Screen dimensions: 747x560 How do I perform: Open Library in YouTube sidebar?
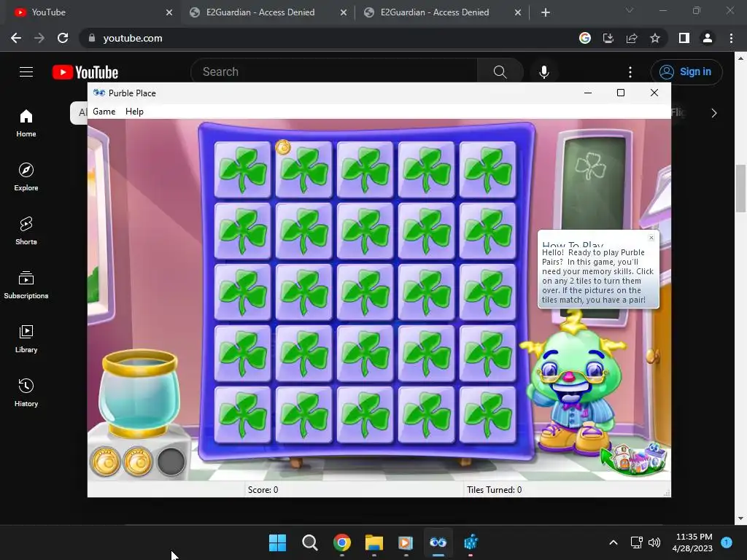click(x=26, y=339)
